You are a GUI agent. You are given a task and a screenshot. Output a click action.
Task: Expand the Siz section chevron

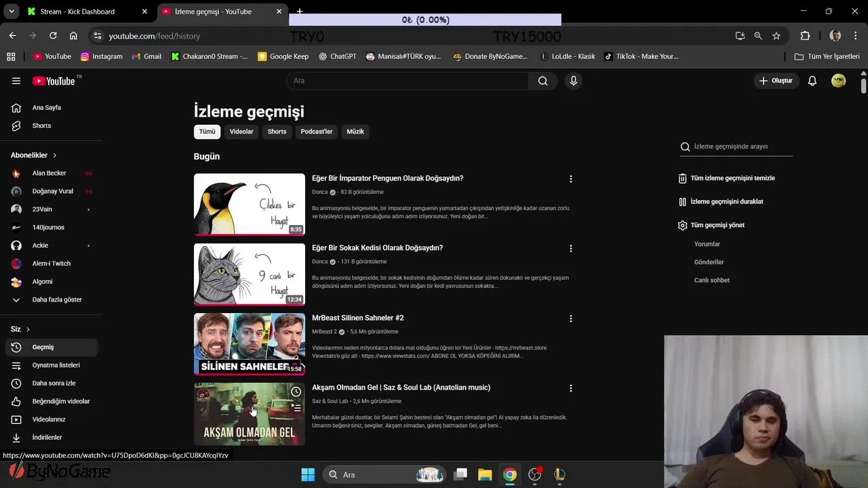coord(28,329)
